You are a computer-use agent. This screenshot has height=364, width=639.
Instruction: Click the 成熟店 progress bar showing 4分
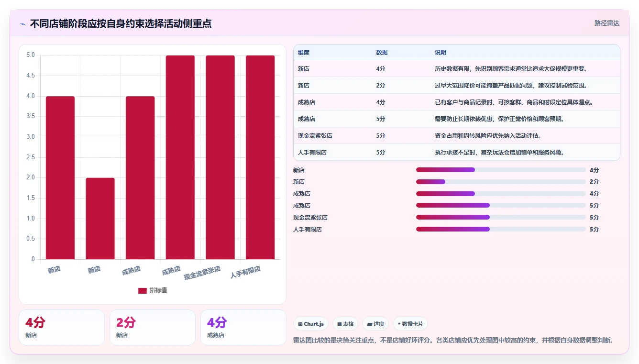(x=501, y=194)
